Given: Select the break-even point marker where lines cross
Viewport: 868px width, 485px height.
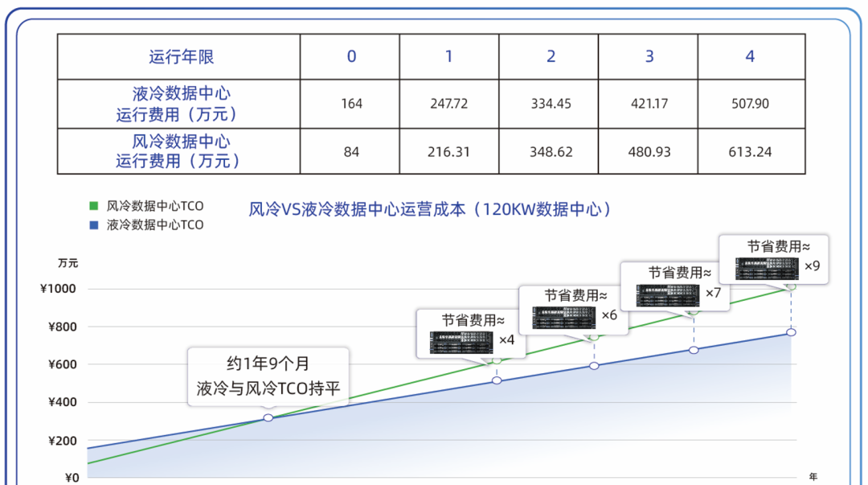Looking at the screenshot, I should click(x=268, y=417).
